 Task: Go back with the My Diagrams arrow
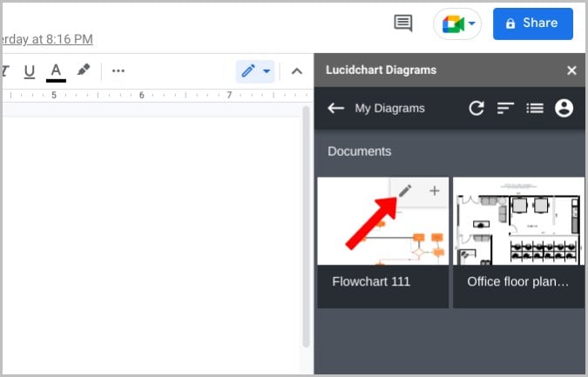[335, 108]
